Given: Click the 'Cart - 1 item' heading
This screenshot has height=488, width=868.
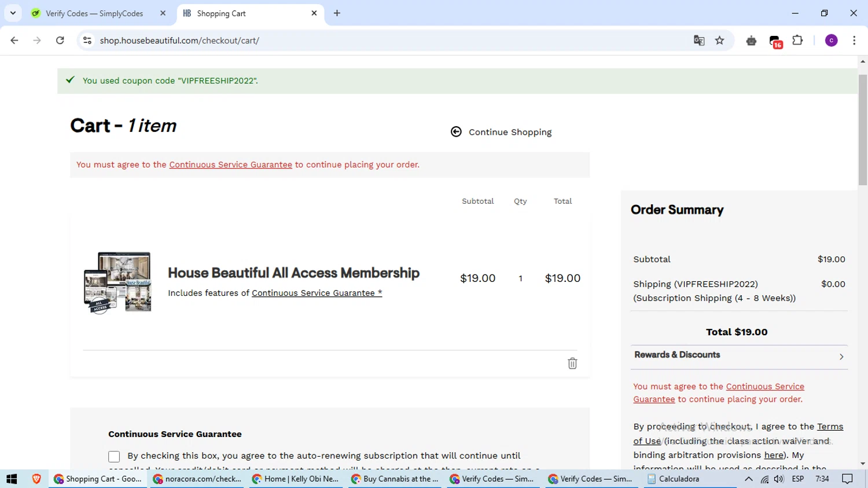Looking at the screenshot, I should click(x=123, y=126).
